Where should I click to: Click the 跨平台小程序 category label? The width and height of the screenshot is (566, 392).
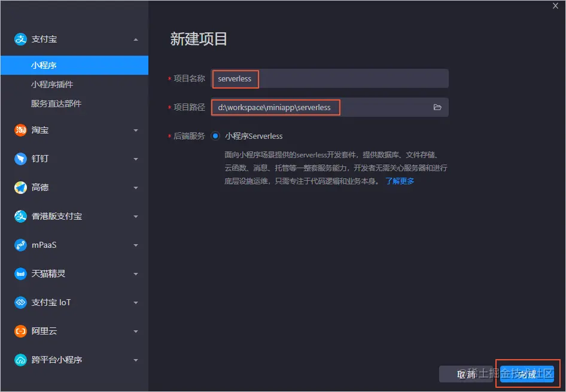[57, 360]
